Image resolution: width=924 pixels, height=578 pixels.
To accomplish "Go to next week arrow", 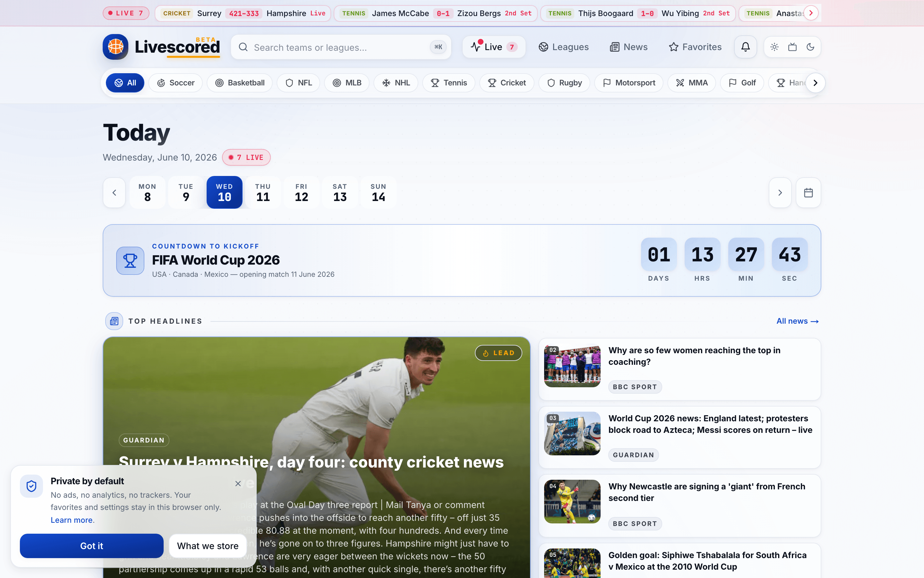I will 780,193.
